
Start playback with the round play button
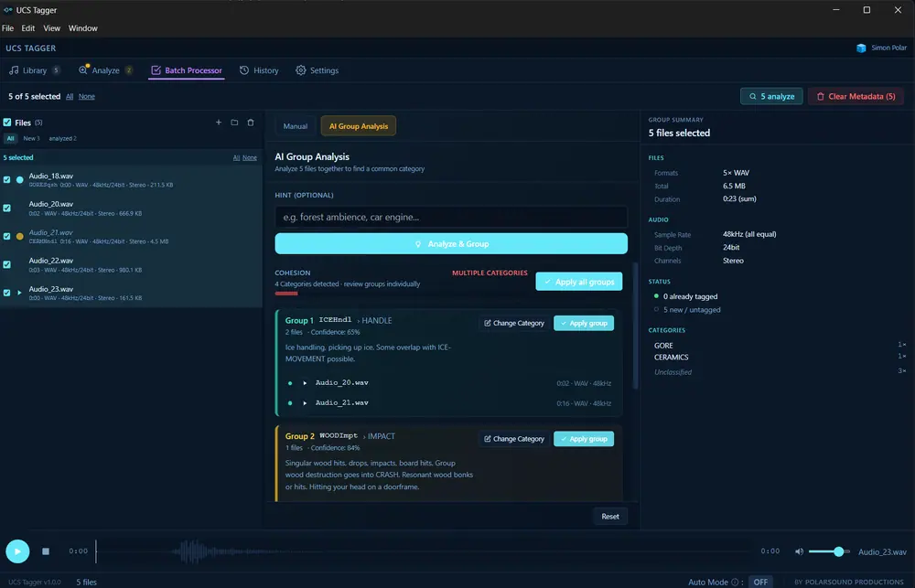(17, 551)
